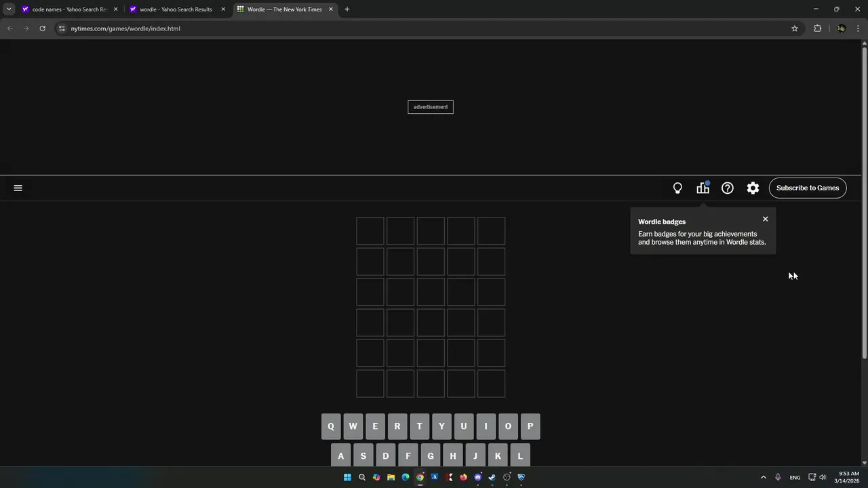View site information icon in address bar
868x488 pixels.
click(x=62, y=28)
